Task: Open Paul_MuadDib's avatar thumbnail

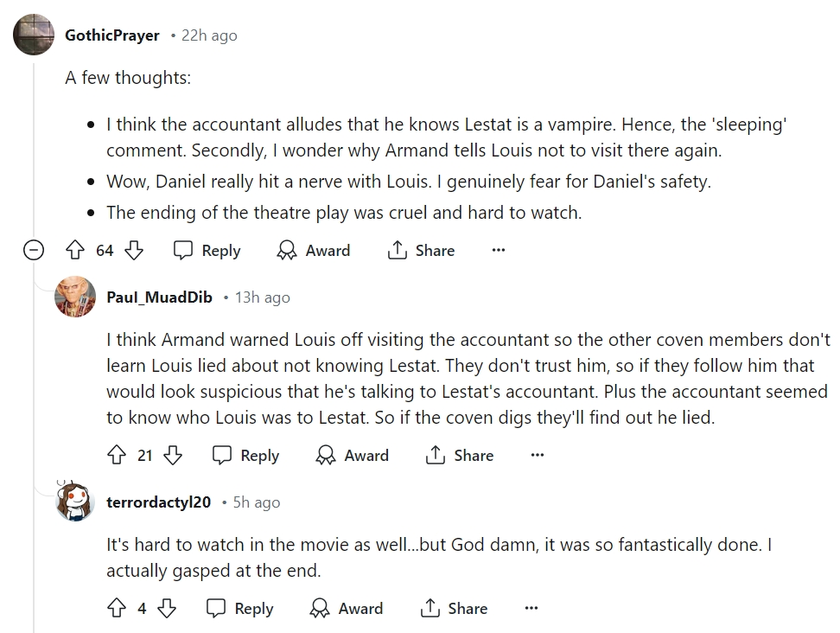Action: [x=75, y=297]
